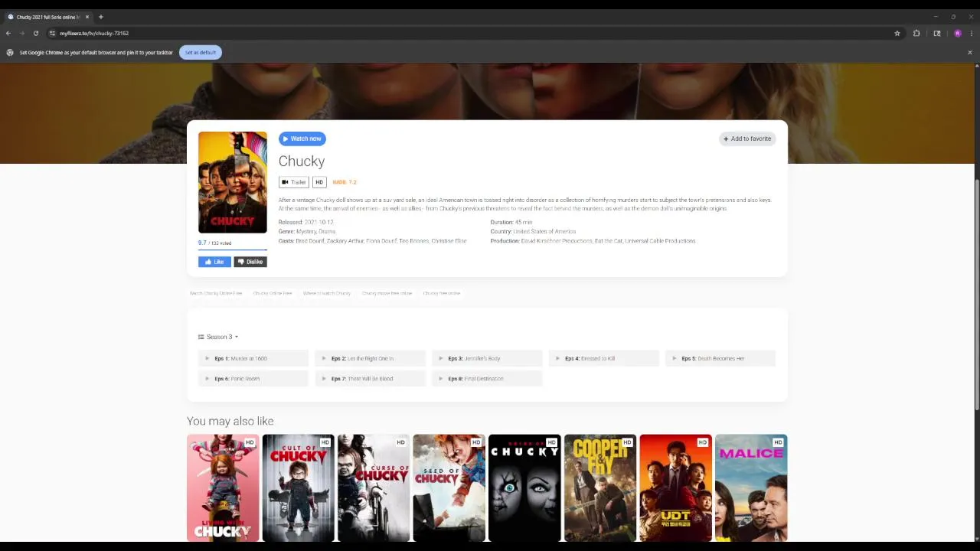
Task: Click the Chucky poster in details card
Action: click(x=233, y=182)
